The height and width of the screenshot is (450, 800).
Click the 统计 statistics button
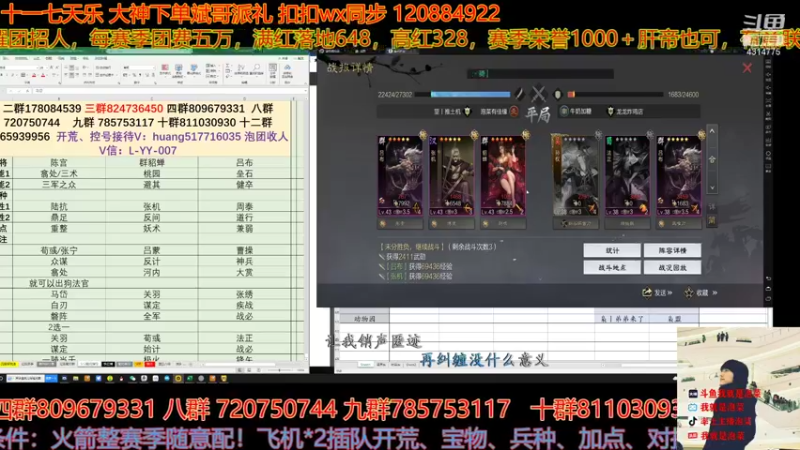pos(612,251)
